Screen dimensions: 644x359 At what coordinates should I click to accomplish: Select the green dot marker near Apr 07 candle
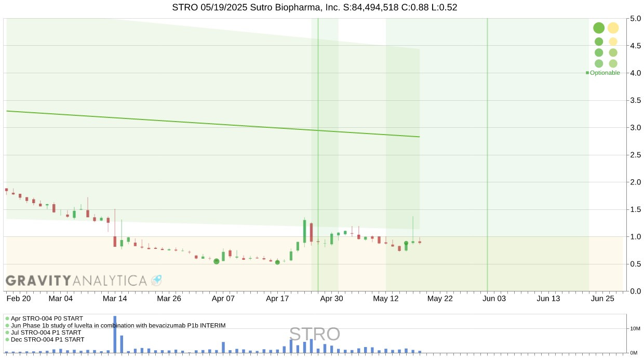[x=217, y=262]
